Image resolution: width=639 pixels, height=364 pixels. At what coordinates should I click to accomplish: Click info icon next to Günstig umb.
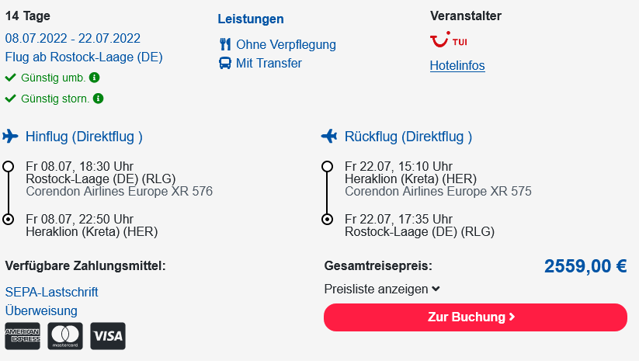pos(94,78)
